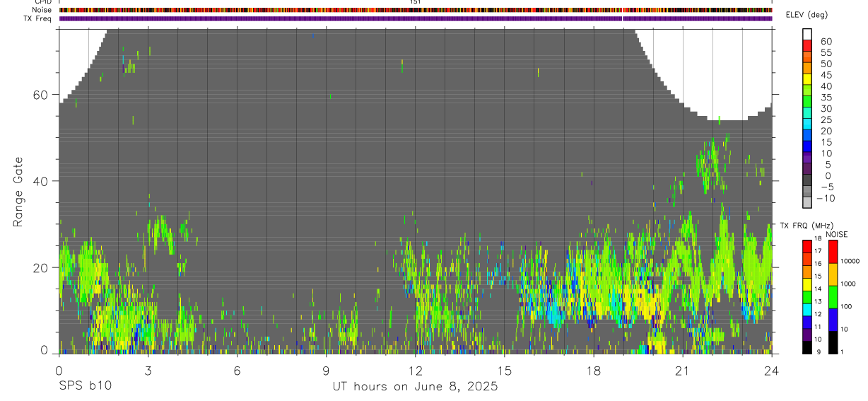The width and height of the screenshot is (868, 401).
Task: Click the ELEV (deg) colorbar title
Action: (807, 15)
